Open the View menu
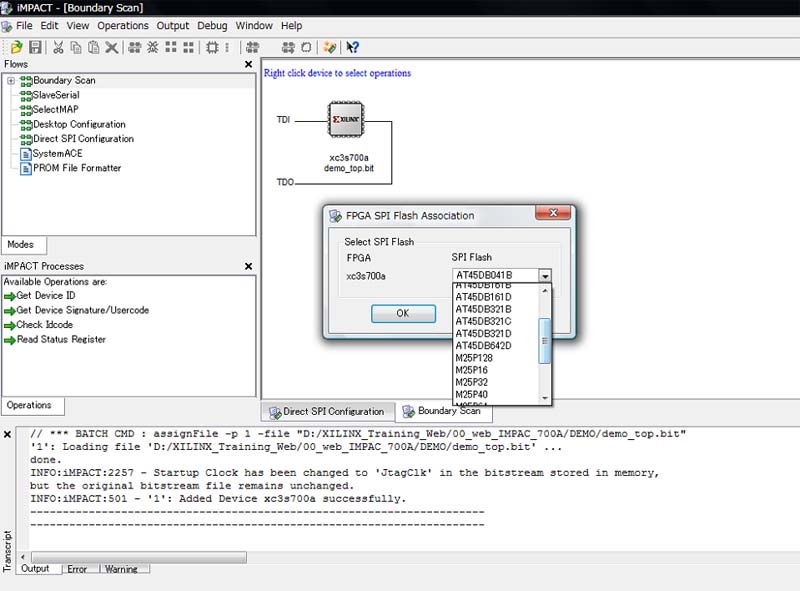Screen dimensions: 800x591 [78, 26]
